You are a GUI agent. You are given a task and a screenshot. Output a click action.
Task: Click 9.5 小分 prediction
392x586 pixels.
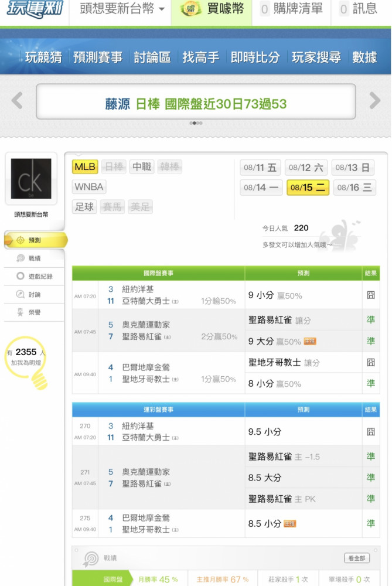pyautogui.click(x=265, y=432)
